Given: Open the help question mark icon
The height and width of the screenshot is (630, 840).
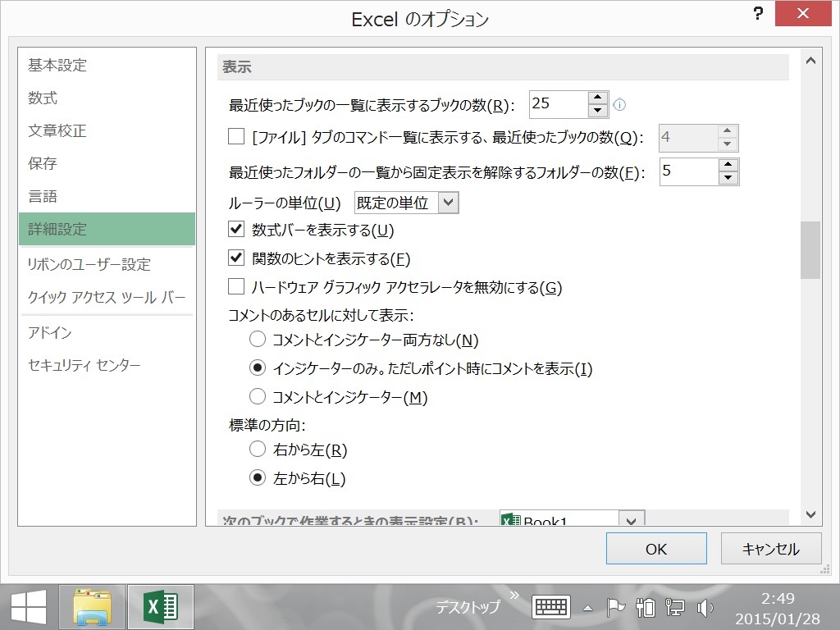Looking at the screenshot, I should pyautogui.click(x=757, y=13).
